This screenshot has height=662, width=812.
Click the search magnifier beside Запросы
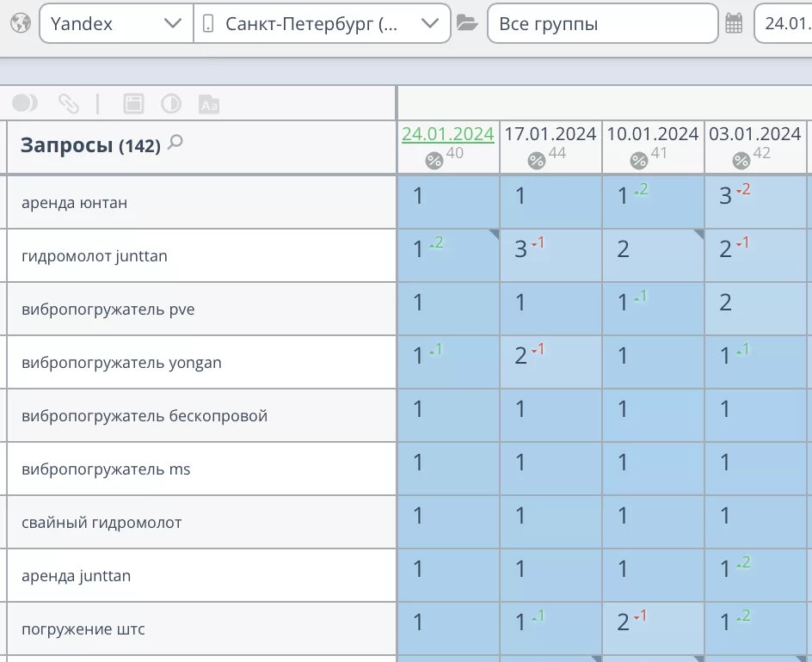(x=175, y=143)
